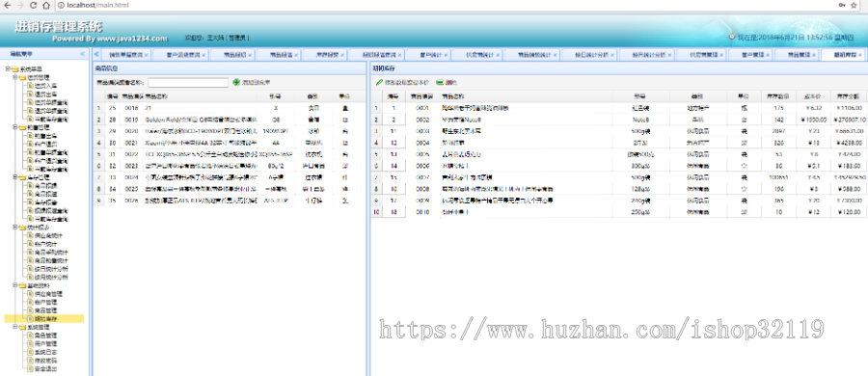Viewport: 868px width, 376px height.
Task: Collapse the 进货管理 tree folder
Action: point(14,77)
